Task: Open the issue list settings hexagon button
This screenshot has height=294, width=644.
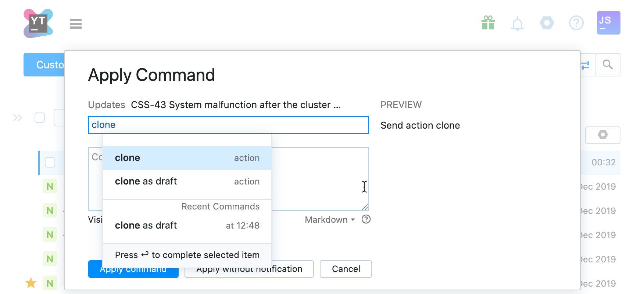Action: tap(602, 135)
